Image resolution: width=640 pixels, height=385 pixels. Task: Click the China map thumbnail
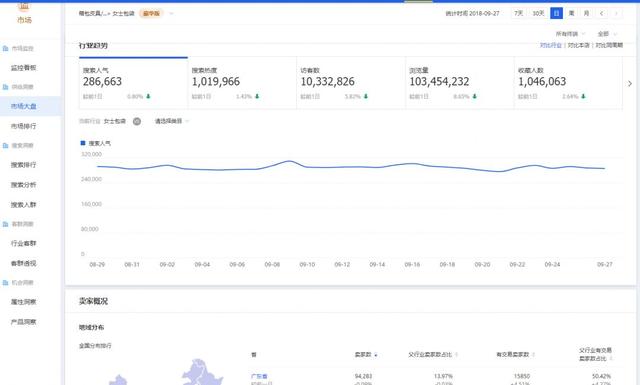point(165,372)
